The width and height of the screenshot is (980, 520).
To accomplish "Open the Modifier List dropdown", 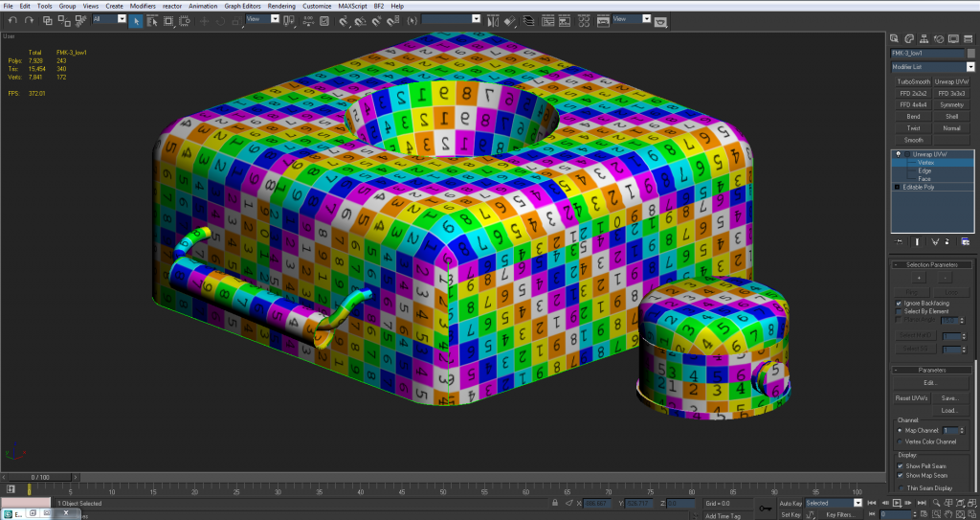I will (x=970, y=67).
